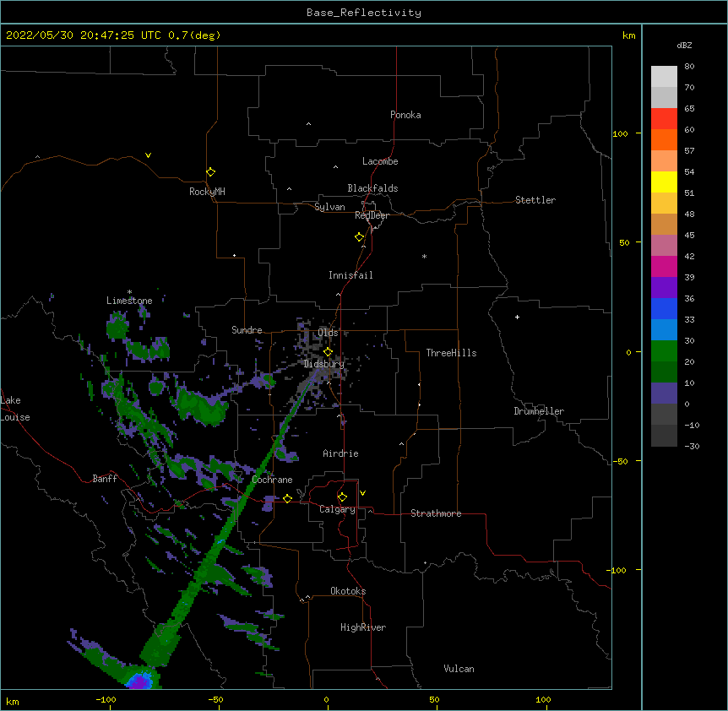Click the white caret marker southwest of Ponoka
Viewport: 728px width, 711px height.
click(308, 124)
